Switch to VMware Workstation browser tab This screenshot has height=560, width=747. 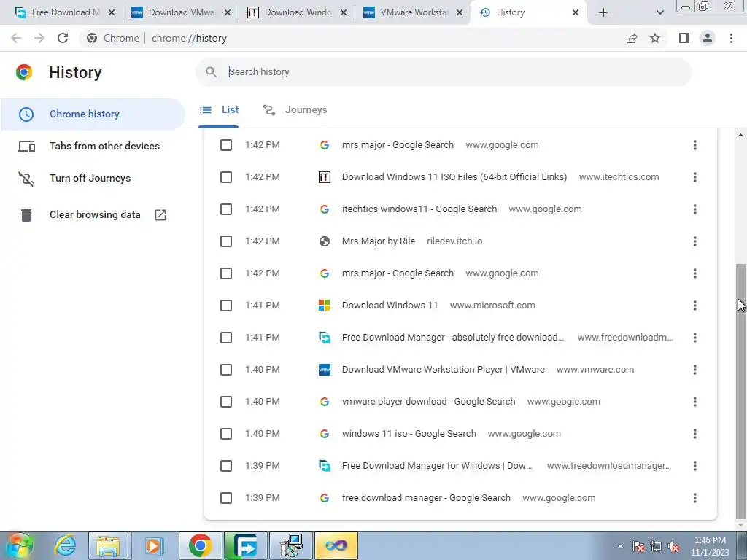tap(414, 12)
